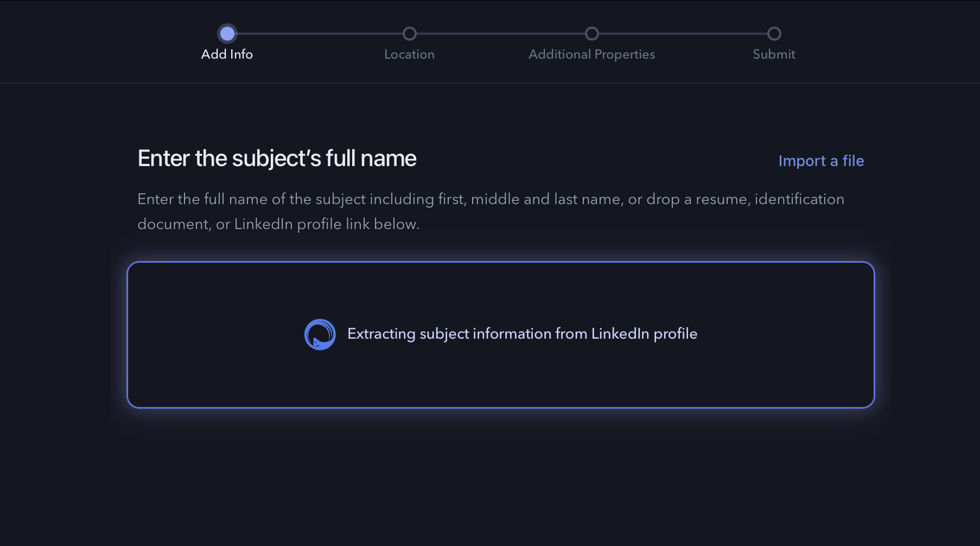
Task: Click the Import a file link
Action: (821, 161)
